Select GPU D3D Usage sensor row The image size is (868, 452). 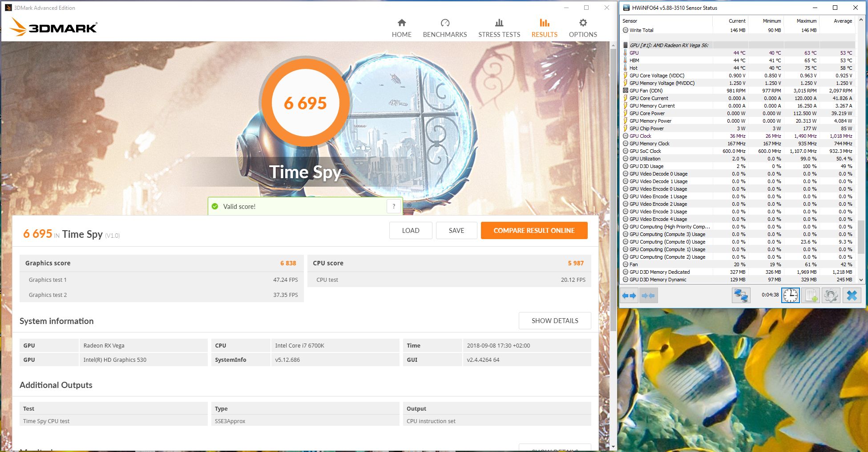coord(738,166)
